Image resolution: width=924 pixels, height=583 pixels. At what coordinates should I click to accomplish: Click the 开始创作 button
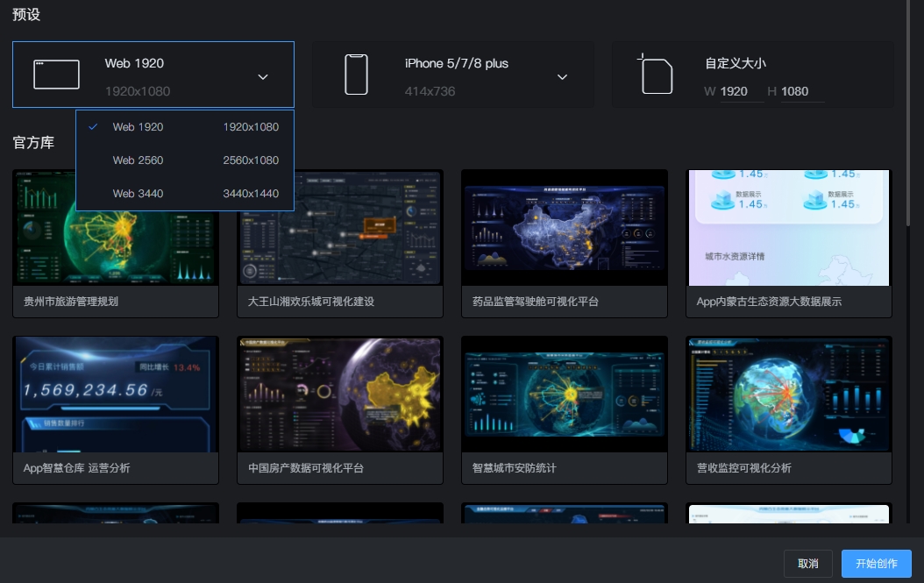pyautogui.click(x=877, y=564)
